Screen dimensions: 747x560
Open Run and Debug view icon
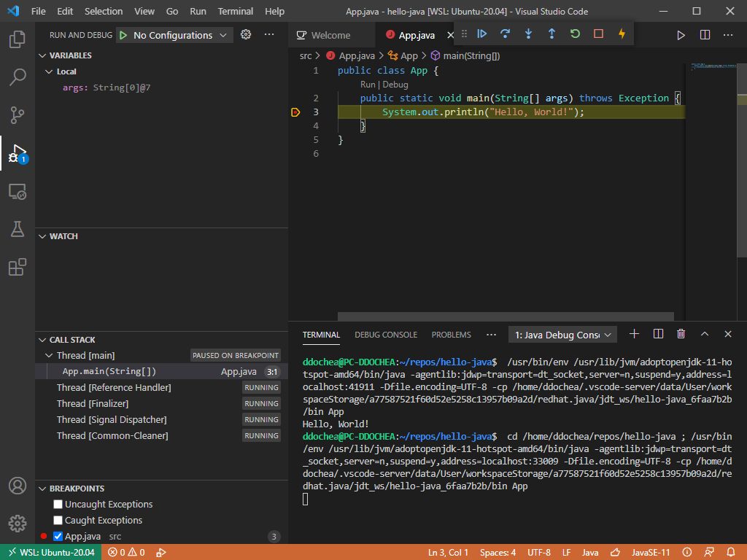click(18, 153)
